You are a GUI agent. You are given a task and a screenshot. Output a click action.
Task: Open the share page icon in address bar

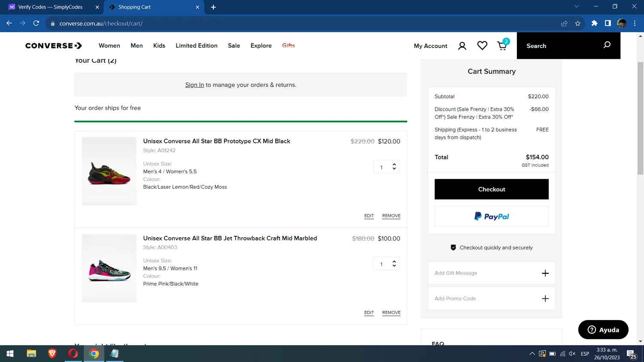click(564, 23)
